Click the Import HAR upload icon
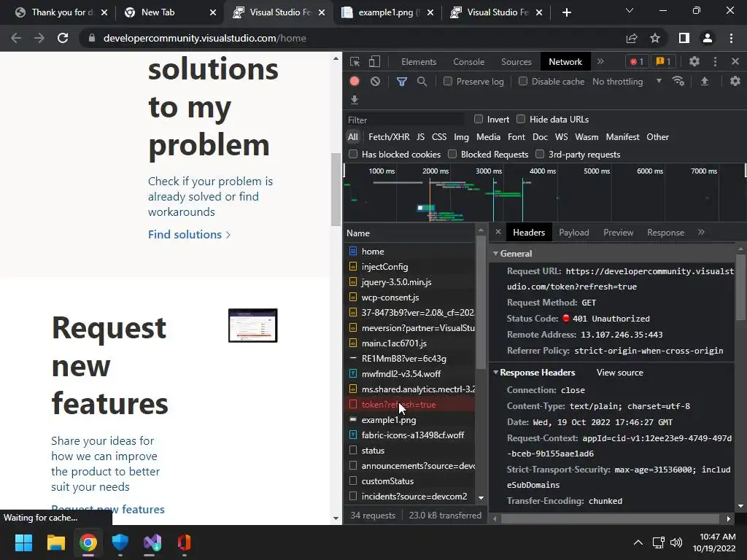Image resolution: width=747 pixels, height=560 pixels. point(705,82)
